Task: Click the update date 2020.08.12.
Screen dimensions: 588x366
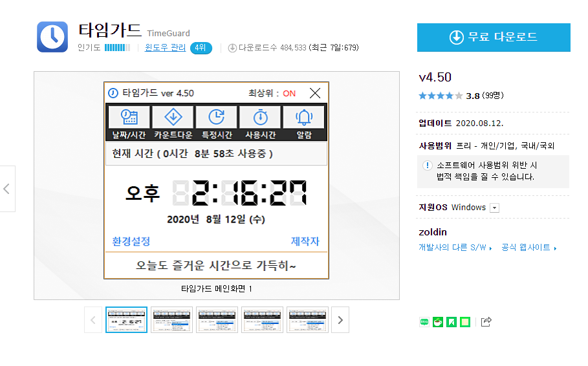Action: pos(479,124)
